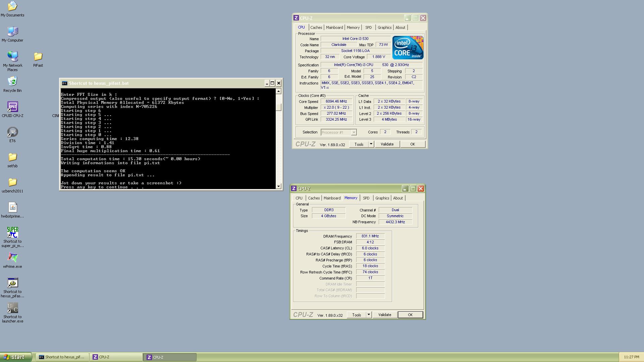Click the console vertical scrollbar thumb
Viewport: 644px width, 362px height.
278,107
